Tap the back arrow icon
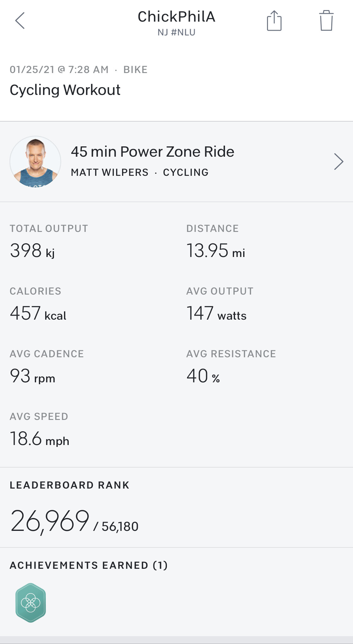353x644 pixels. coord(20,21)
